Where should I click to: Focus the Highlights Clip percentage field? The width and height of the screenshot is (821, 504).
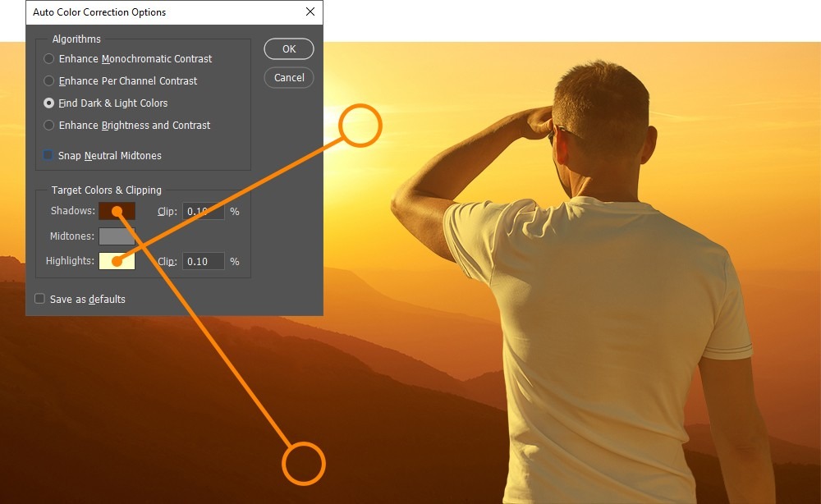coord(204,261)
